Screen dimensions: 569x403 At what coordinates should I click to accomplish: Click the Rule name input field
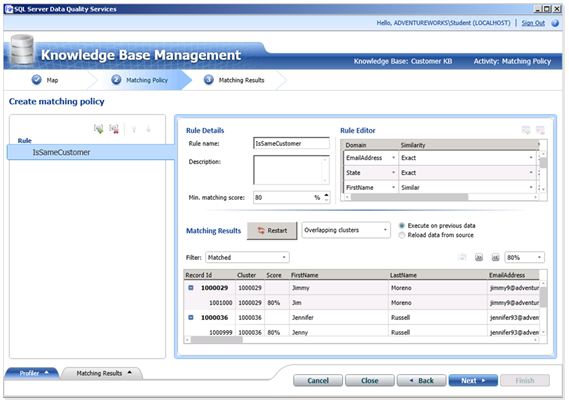point(291,143)
